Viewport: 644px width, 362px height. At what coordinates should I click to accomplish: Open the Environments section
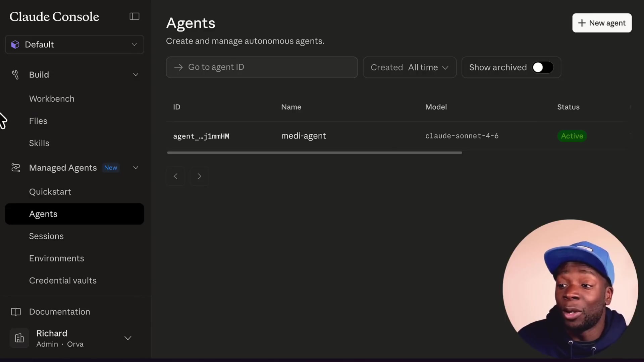[56, 258]
